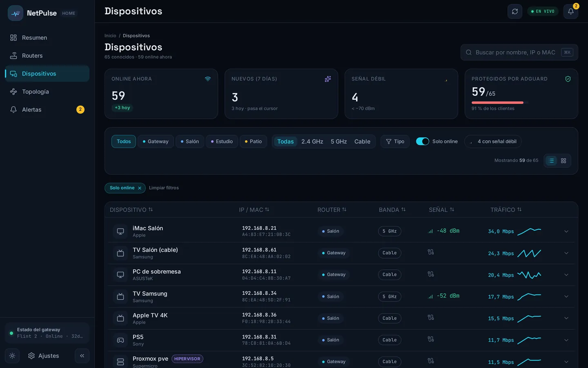The height and width of the screenshot is (368, 588).
Task: Open the Tipo filter dropdown
Action: pos(395,141)
